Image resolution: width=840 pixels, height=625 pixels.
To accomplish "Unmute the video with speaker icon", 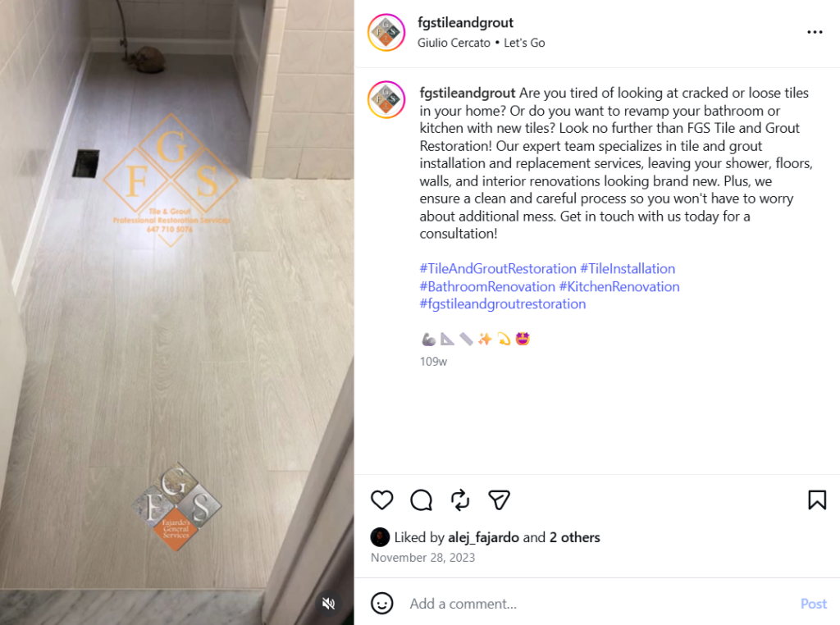I will tap(328, 604).
